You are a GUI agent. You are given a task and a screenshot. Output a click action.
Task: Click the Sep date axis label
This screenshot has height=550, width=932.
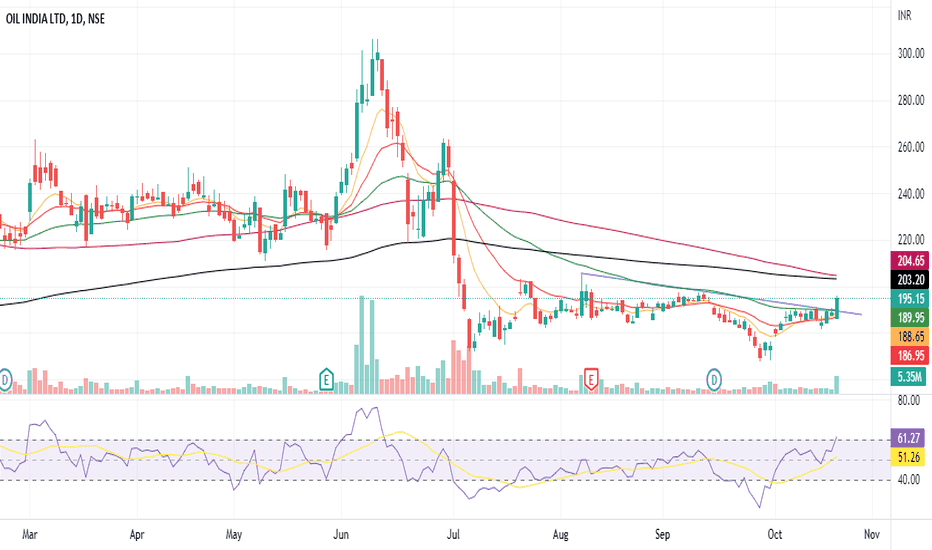point(663,535)
